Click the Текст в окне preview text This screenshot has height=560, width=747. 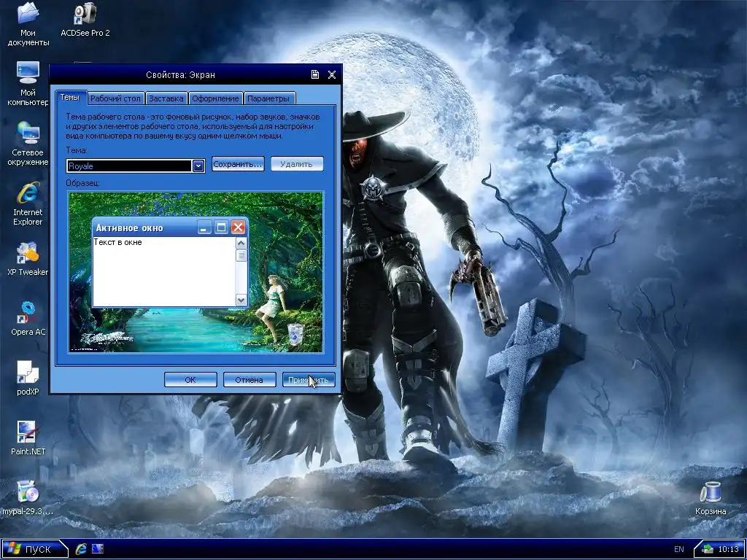[117, 242]
